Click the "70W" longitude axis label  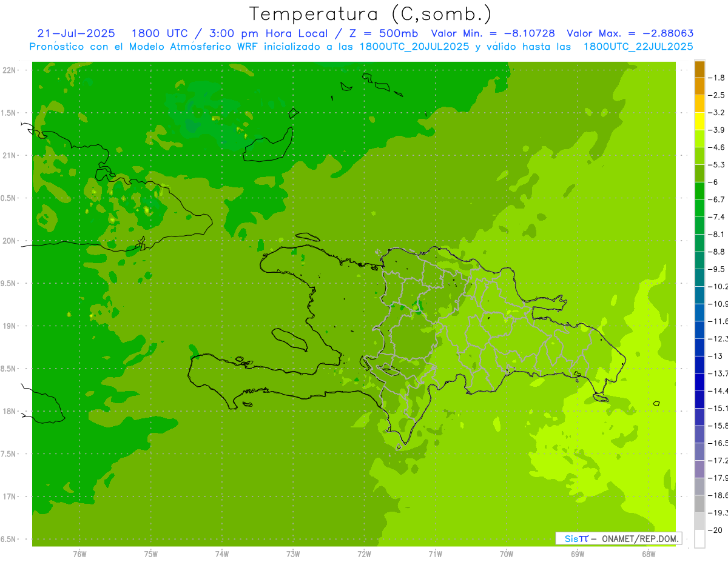(x=507, y=554)
